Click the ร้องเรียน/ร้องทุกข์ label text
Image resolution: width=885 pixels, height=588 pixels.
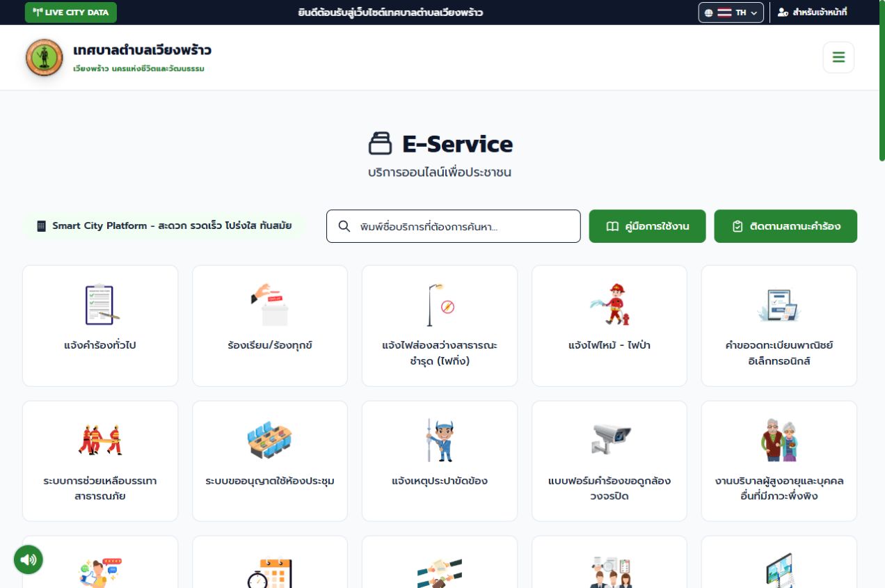(x=270, y=344)
